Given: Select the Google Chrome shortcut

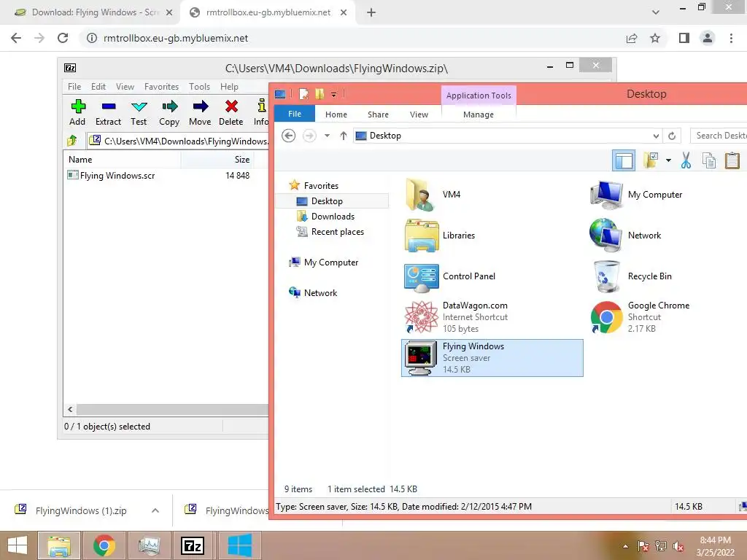Looking at the screenshot, I should coord(640,317).
